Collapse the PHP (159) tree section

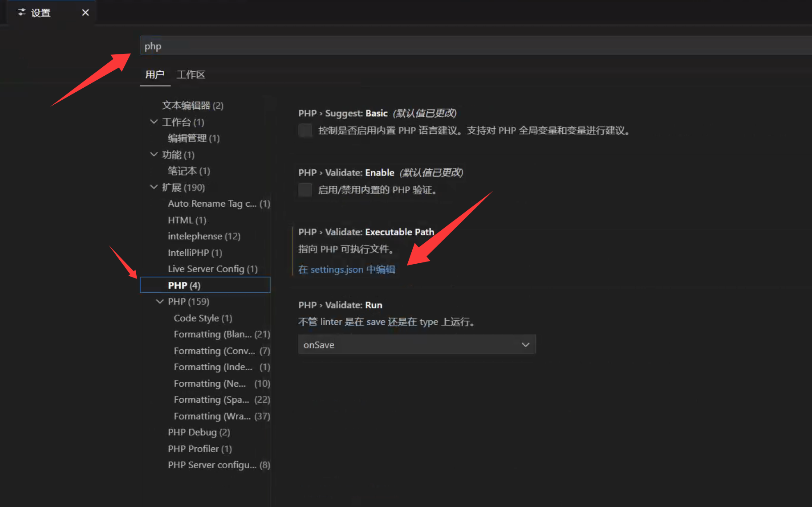[x=160, y=302]
